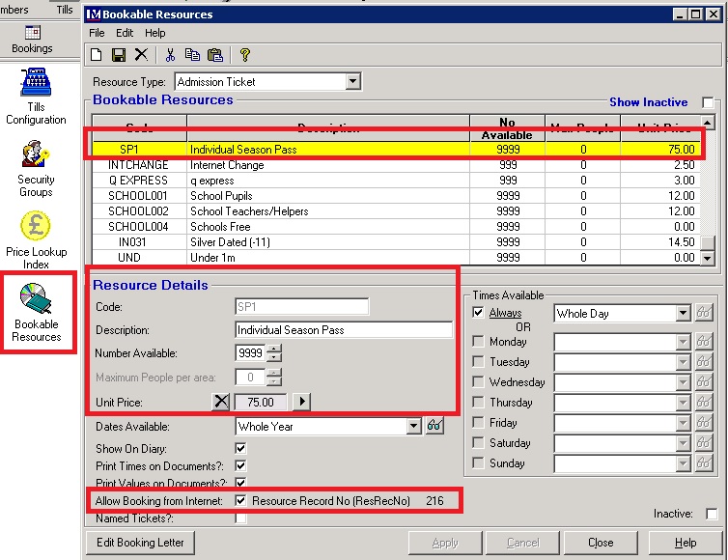The width and height of the screenshot is (728, 560).
Task: Click the yellow Help question mark icon
Action: click(x=245, y=55)
